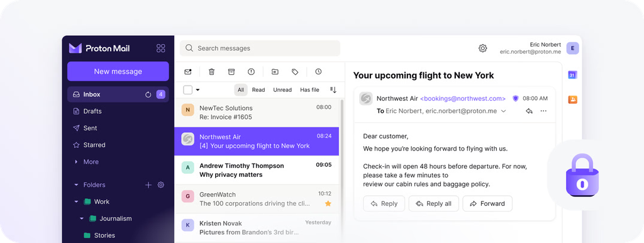Screen dimensions: 644x243
Task: Open the three-dot more actions menu
Action: 543,111
